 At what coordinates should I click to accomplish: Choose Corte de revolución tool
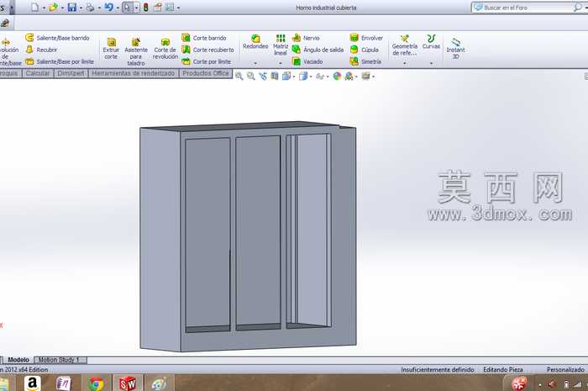click(x=165, y=49)
